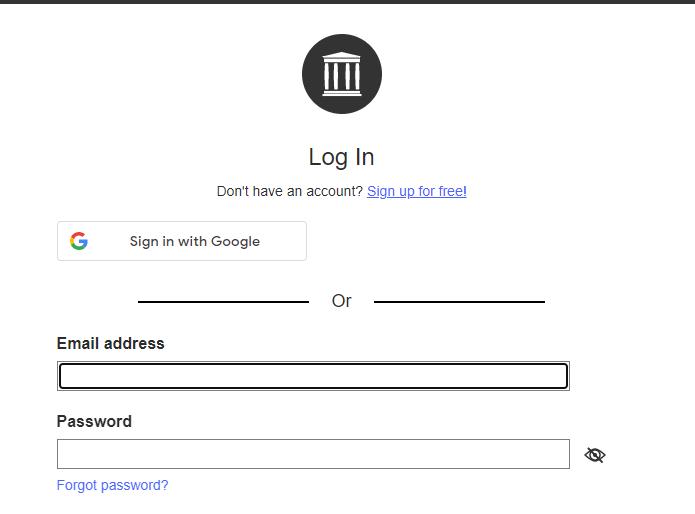Click the Google G logo icon
The height and width of the screenshot is (514, 695).
tap(79, 241)
